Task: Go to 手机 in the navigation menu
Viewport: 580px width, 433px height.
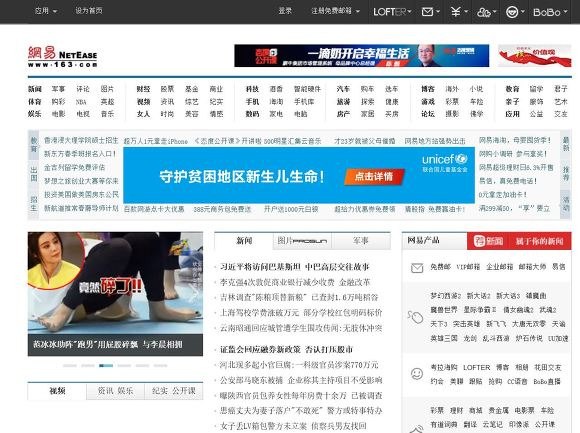Action: coord(252,102)
